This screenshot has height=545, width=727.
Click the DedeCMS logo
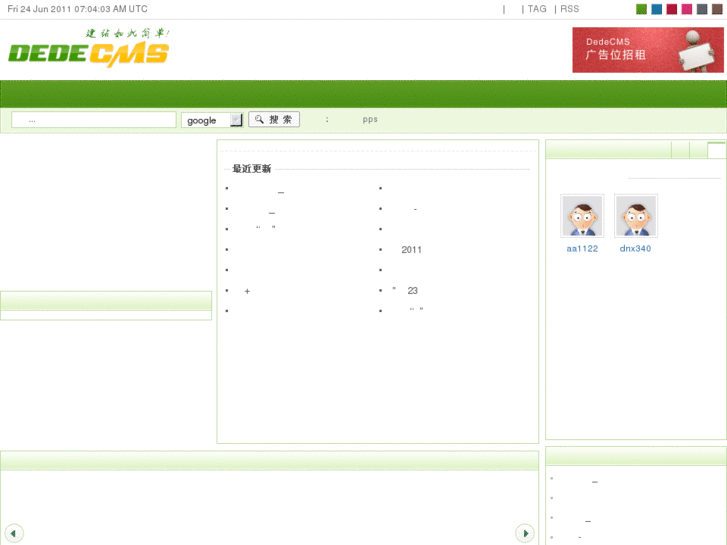point(89,48)
